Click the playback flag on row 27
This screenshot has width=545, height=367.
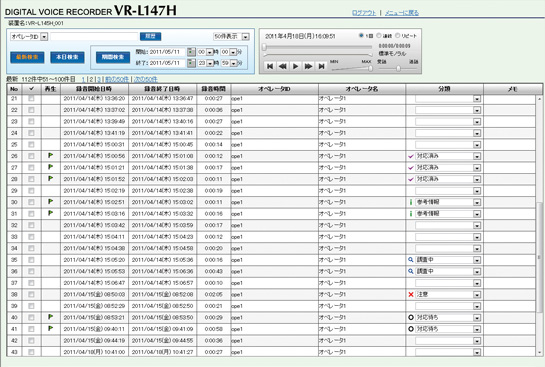click(51, 167)
